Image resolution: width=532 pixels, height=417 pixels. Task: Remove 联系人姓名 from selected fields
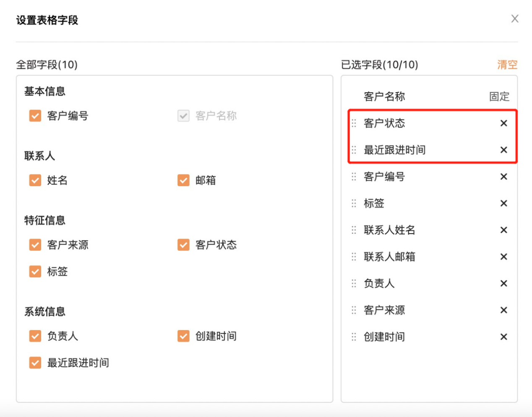[x=503, y=230]
